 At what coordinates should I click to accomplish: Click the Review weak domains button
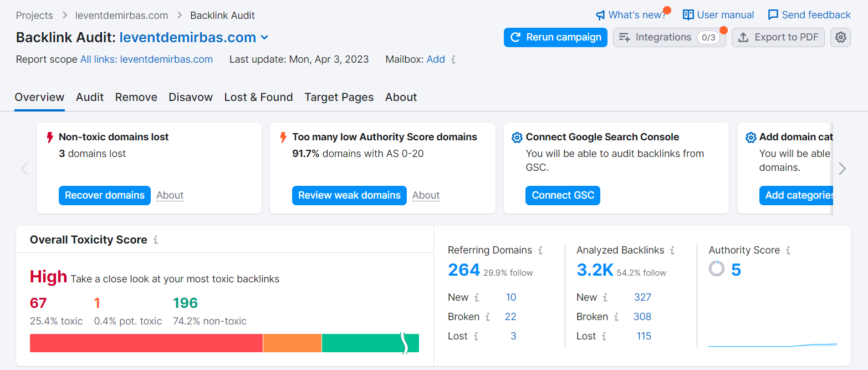coord(349,195)
